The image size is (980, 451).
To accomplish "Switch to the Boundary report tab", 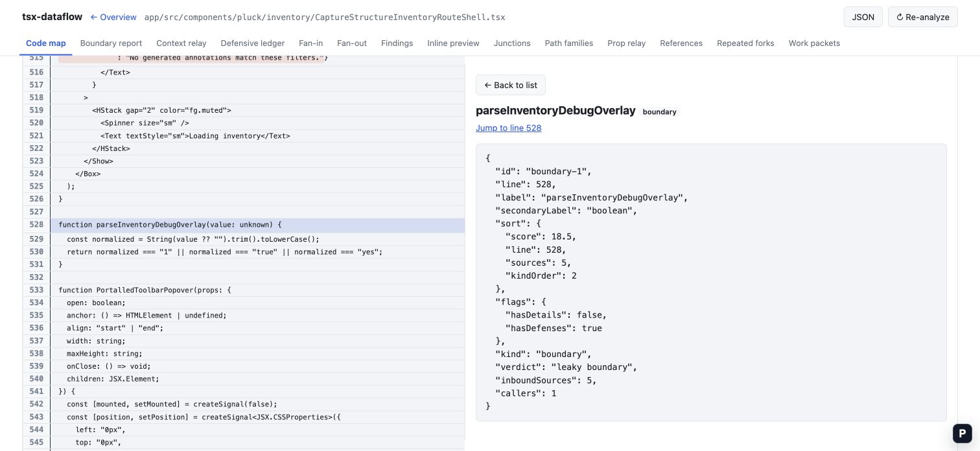I will pos(111,43).
